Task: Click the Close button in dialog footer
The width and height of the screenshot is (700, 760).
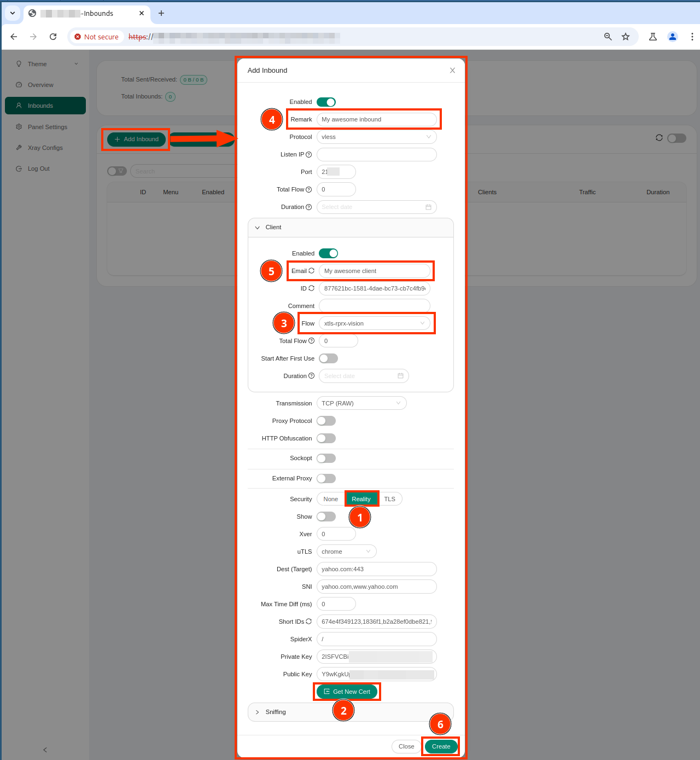Action: [x=406, y=746]
